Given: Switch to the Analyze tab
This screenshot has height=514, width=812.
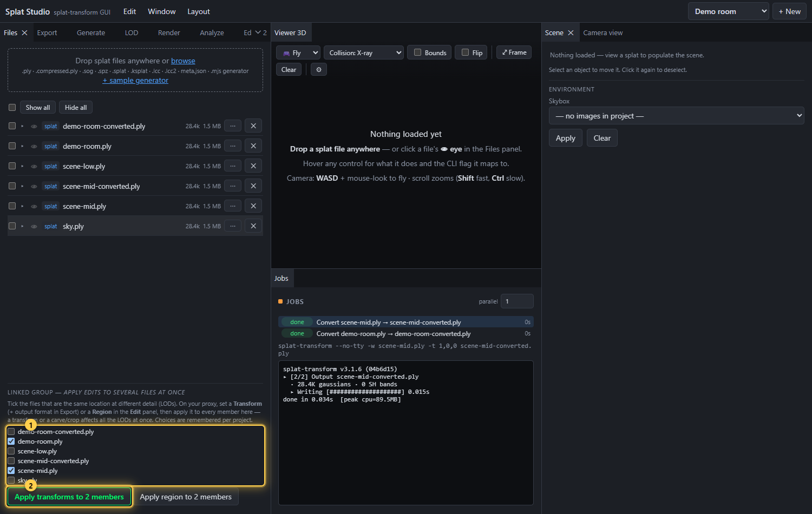Looking at the screenshot, I should click(x=212, y=33).
